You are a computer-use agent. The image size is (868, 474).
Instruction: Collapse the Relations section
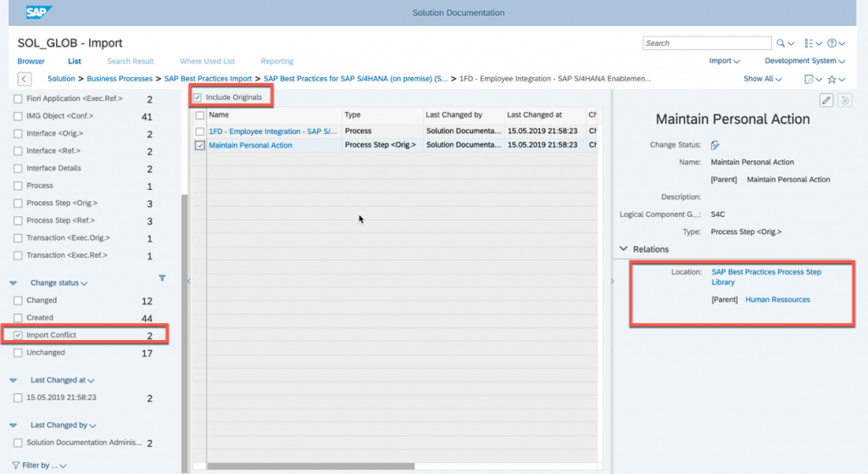[x=623, y=249]
